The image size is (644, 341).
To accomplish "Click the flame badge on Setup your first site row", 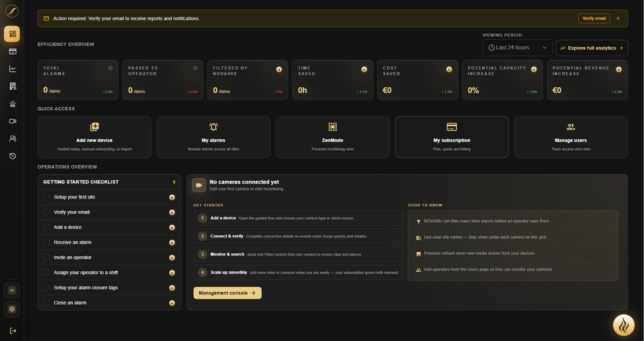I will tap(172, 197).
